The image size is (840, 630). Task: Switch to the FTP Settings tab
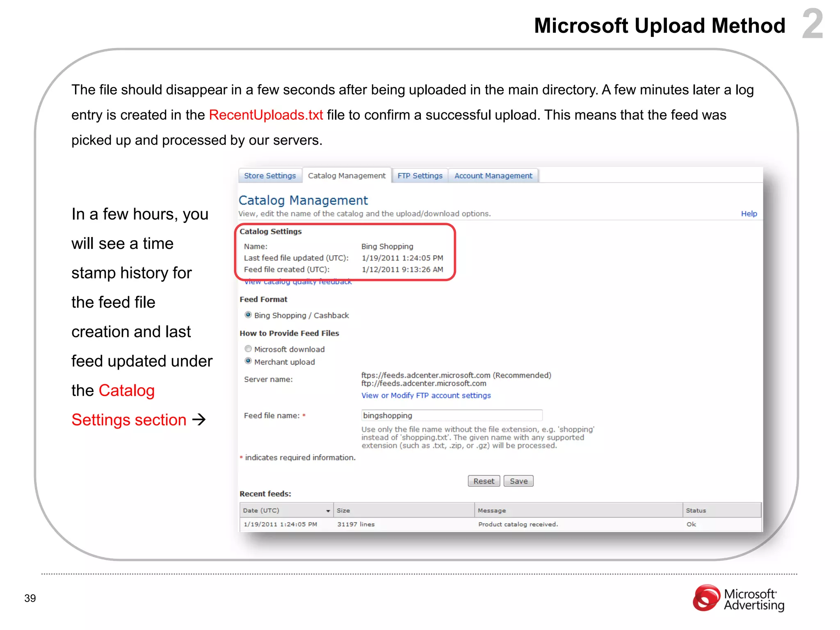point(420,176)
